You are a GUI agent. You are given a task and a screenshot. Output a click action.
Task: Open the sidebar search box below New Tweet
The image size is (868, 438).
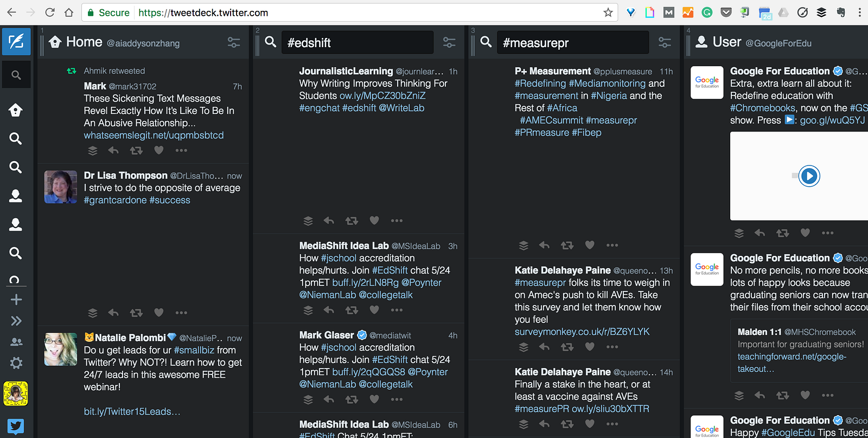coord(16,75)
